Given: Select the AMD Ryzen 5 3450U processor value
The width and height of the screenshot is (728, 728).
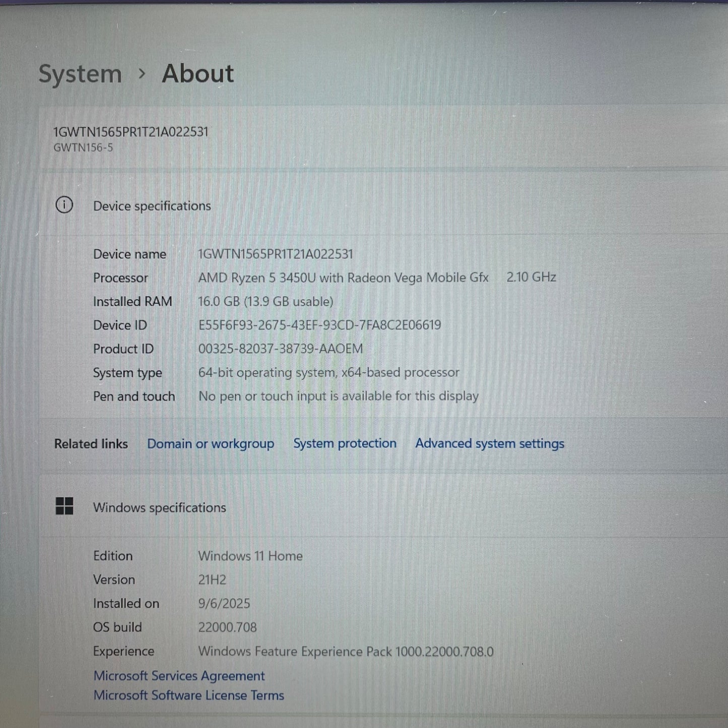Looking at the screenshot, I should (x=343, y=278).
